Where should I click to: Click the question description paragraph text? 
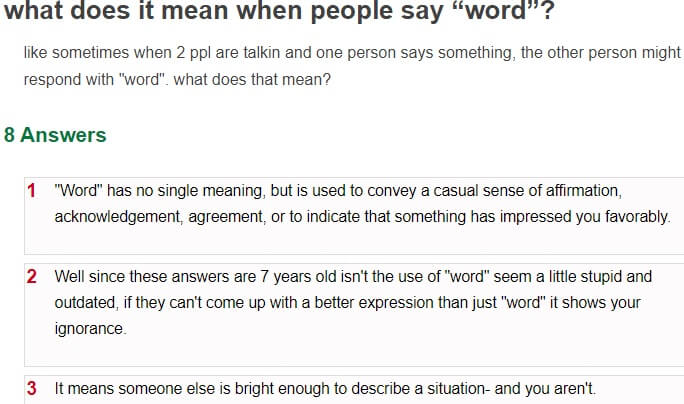pos(352,66)
